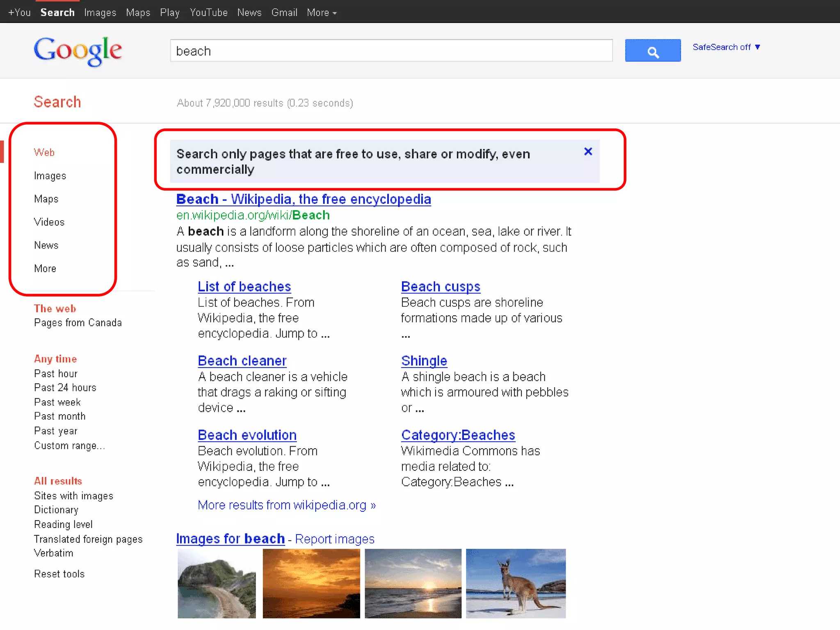Open the Beach cleaner sublink

[242, 361]
